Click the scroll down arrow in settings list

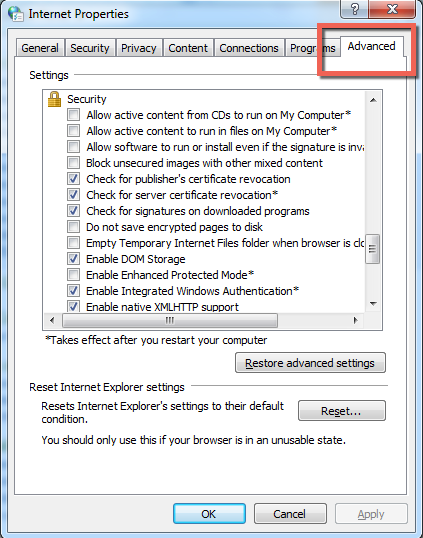tap(373, 304)
